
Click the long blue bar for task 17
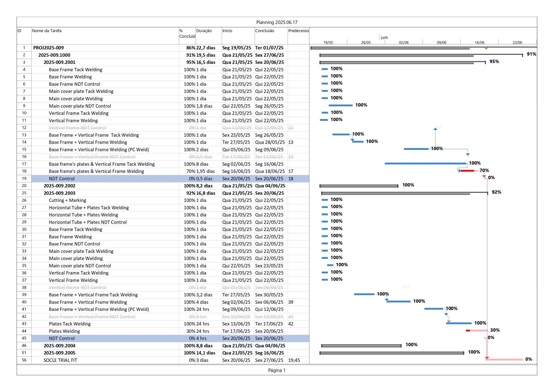tap(425, 164)
